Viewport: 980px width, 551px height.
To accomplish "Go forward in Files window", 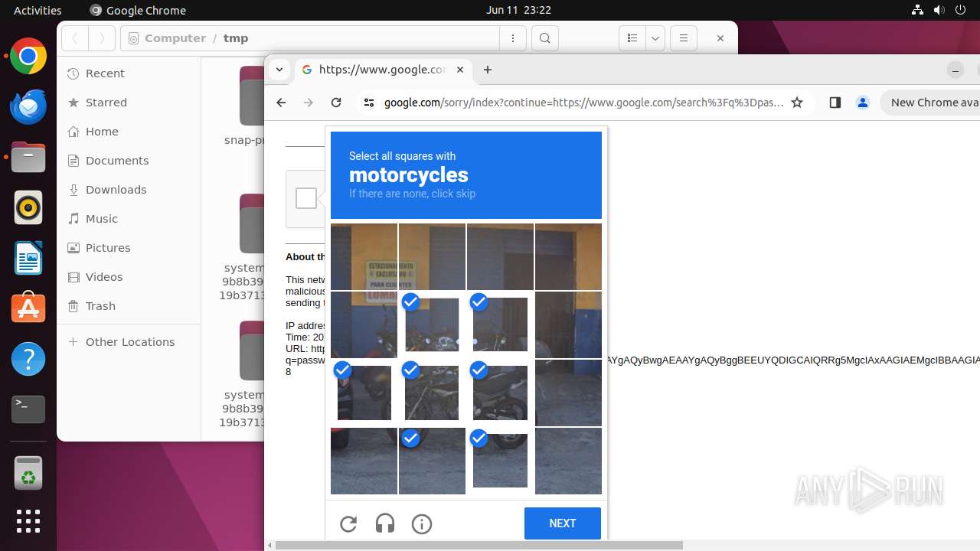I will [102, 38].
